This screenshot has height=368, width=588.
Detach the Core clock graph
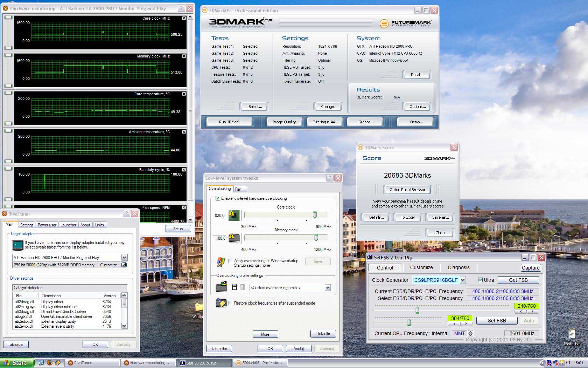click(x=184, y=18)
